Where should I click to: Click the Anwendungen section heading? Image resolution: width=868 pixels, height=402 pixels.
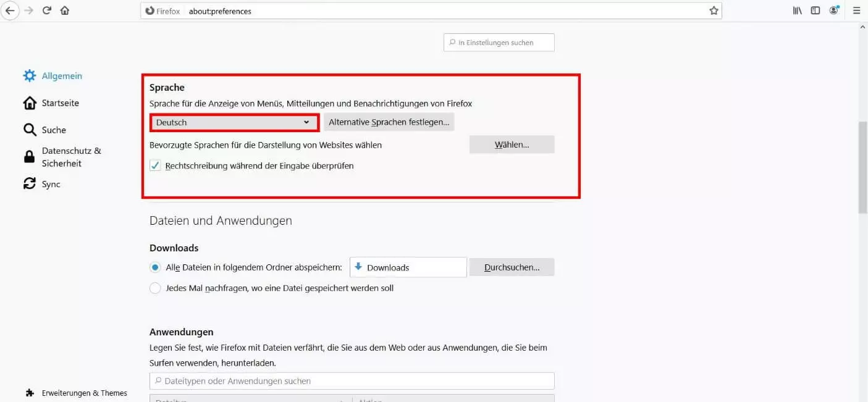pyautogui.click(x=182, y=332)
